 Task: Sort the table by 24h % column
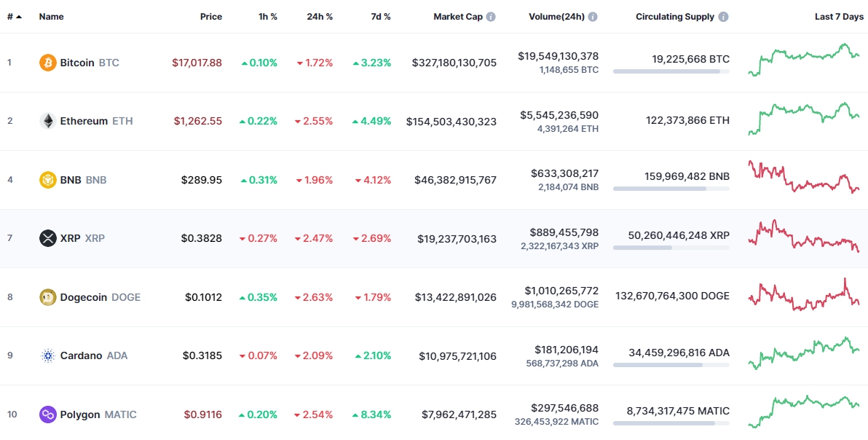(320, 17)
